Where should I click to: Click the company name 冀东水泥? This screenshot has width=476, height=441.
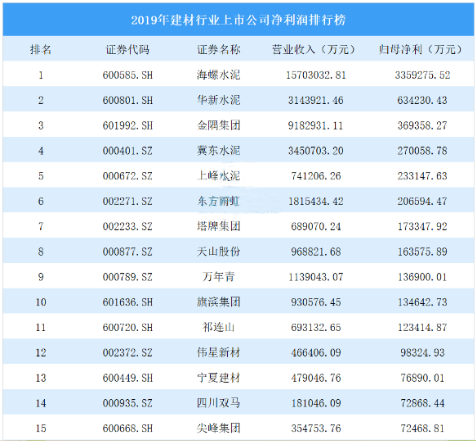[218, 151]
